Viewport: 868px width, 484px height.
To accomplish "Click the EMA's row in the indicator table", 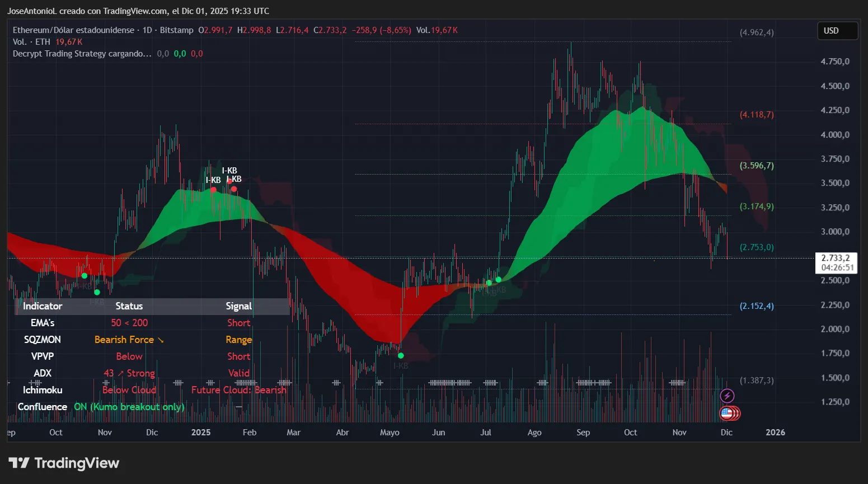I will coord(42,323).
